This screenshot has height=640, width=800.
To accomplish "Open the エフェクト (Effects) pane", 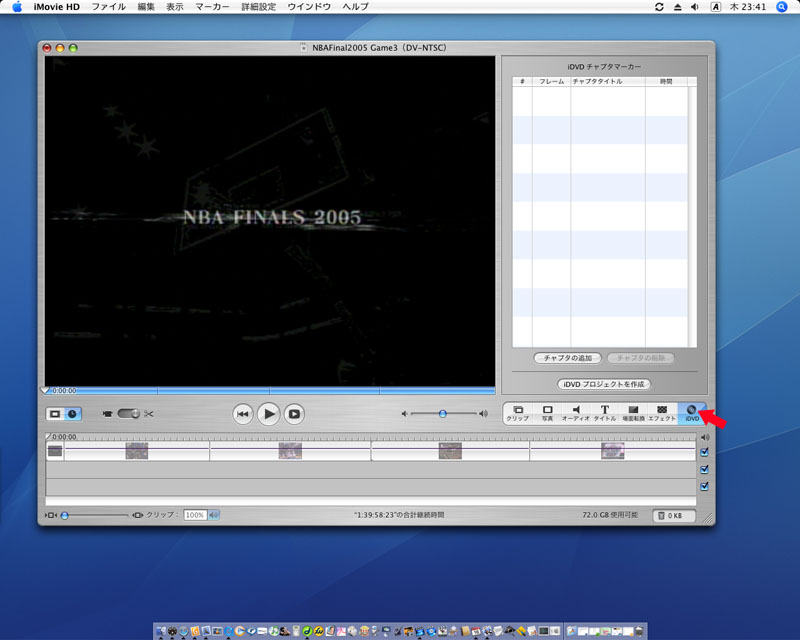I will point(662,413).
